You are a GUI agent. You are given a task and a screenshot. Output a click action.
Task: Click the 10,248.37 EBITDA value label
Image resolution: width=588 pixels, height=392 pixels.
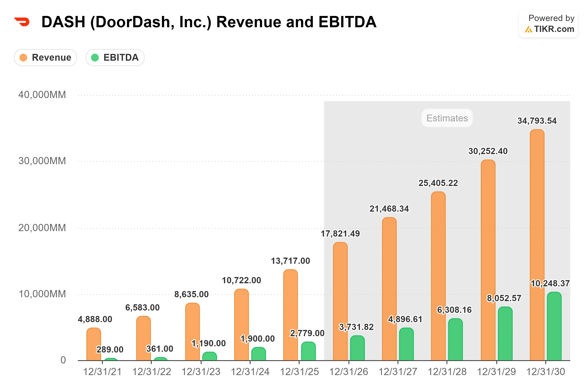(x=550, y=283)
